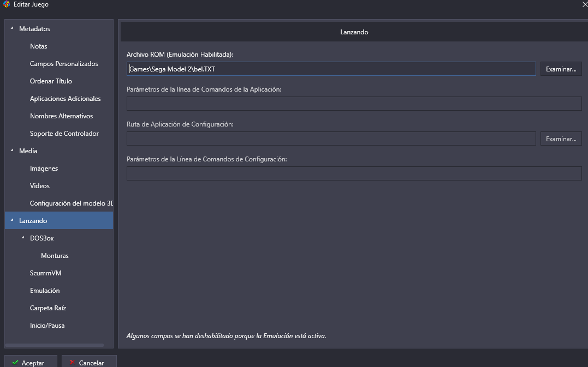The width and height of the screenshot is (588, 367).
Task: Open the Notas page
Action: (39, 46)
